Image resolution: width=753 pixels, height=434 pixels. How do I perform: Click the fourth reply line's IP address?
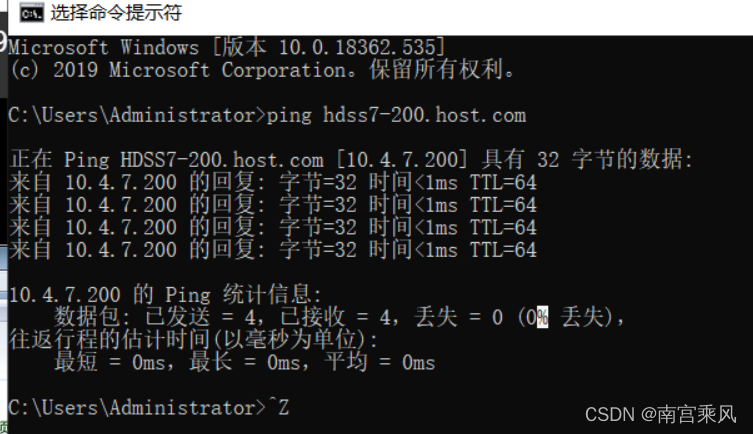pyautogui.click(x=121, y=250)
